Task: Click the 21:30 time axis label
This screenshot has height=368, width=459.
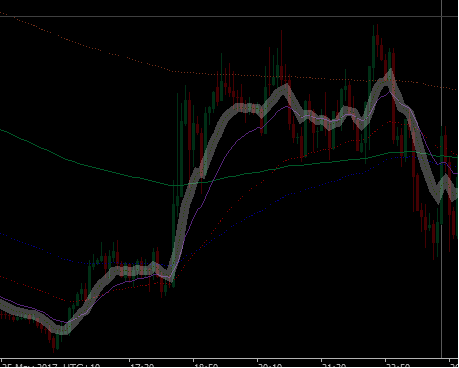Action: [x=334, y=365]
